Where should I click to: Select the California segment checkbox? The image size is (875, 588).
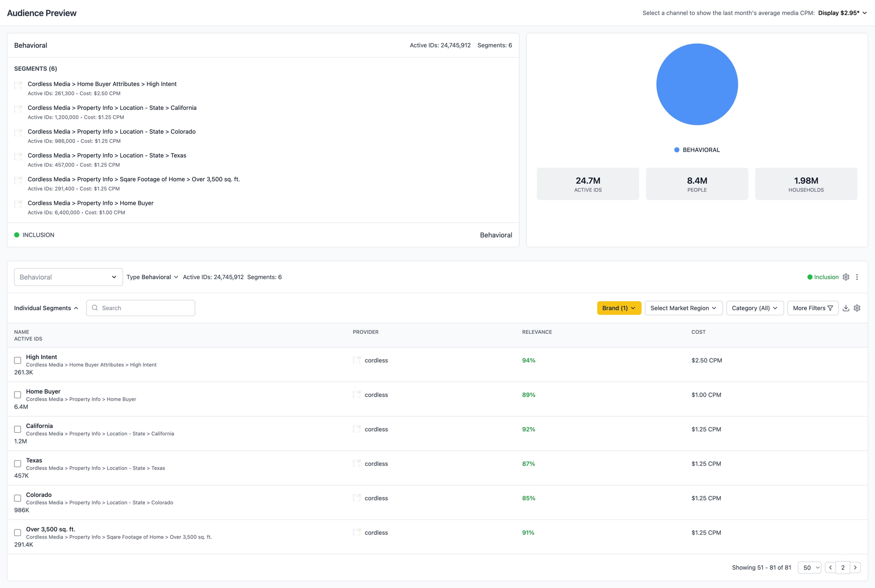(x=17, y=429)
